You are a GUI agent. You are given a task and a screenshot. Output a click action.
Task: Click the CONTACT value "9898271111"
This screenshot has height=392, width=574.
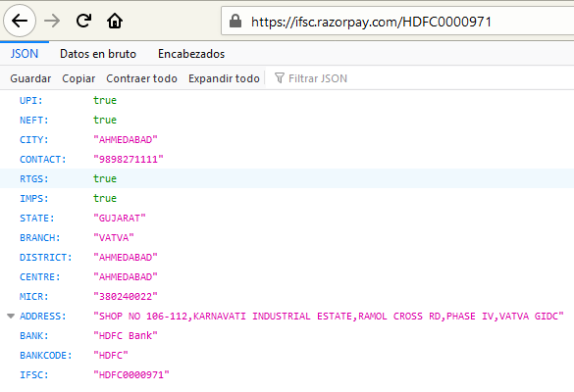coord(129,159)
